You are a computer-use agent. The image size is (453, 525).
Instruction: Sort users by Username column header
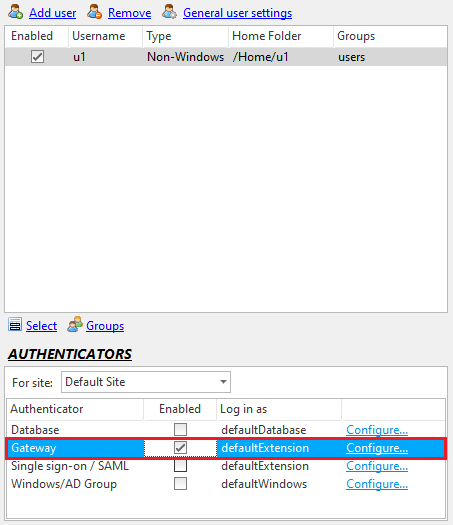(x=105, y=36)
